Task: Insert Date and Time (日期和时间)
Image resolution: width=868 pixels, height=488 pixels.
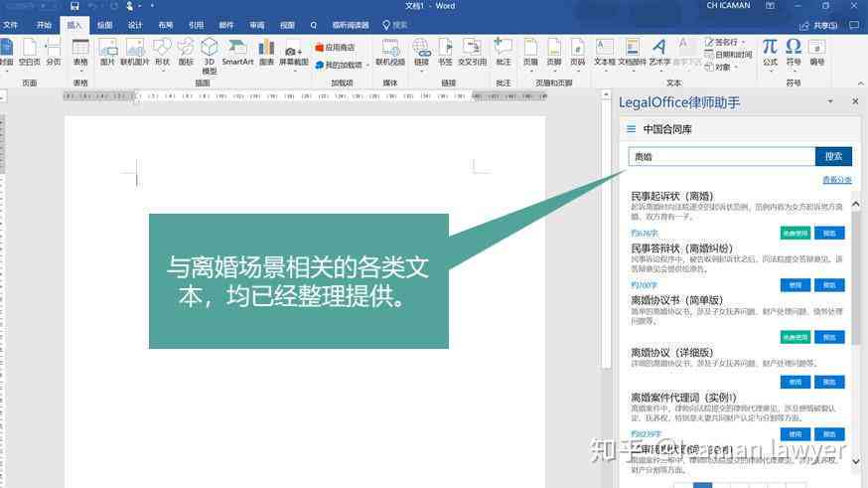Action: coord(728,55)
